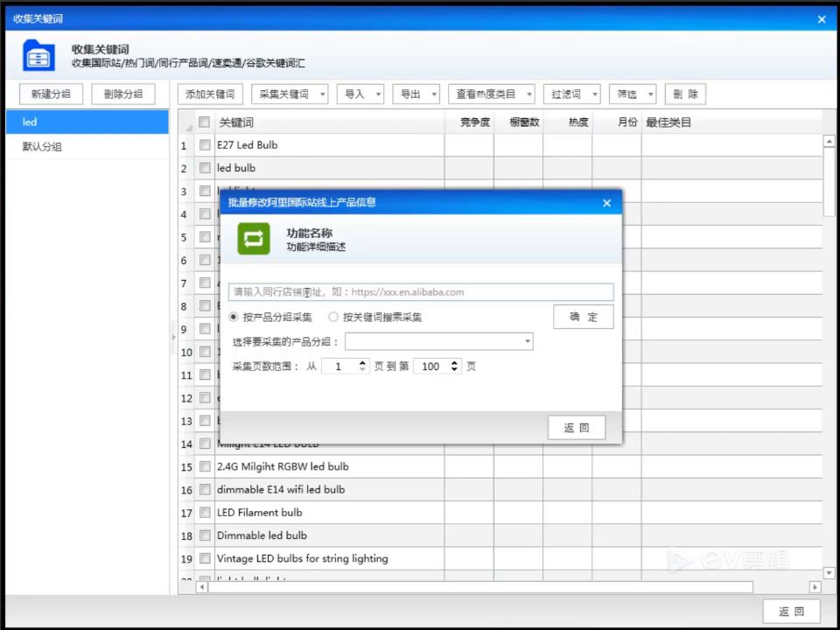Select keyword 'LED Filament bulb'
The width and height of the screenshot is (840, 630).
point(259,513)
